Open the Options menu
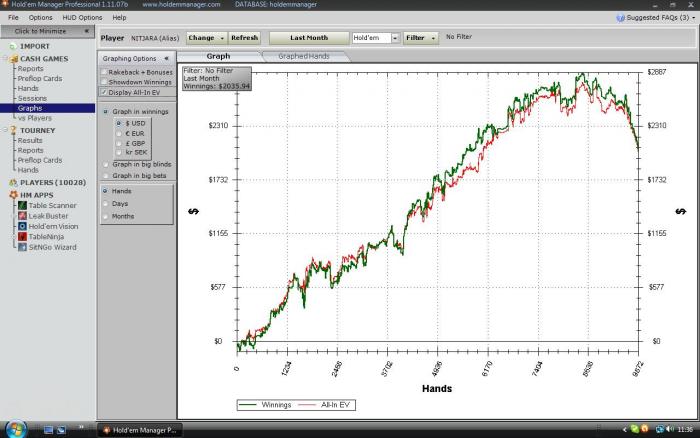The height and width of the screenshot is (438, 700). (40, 17)
